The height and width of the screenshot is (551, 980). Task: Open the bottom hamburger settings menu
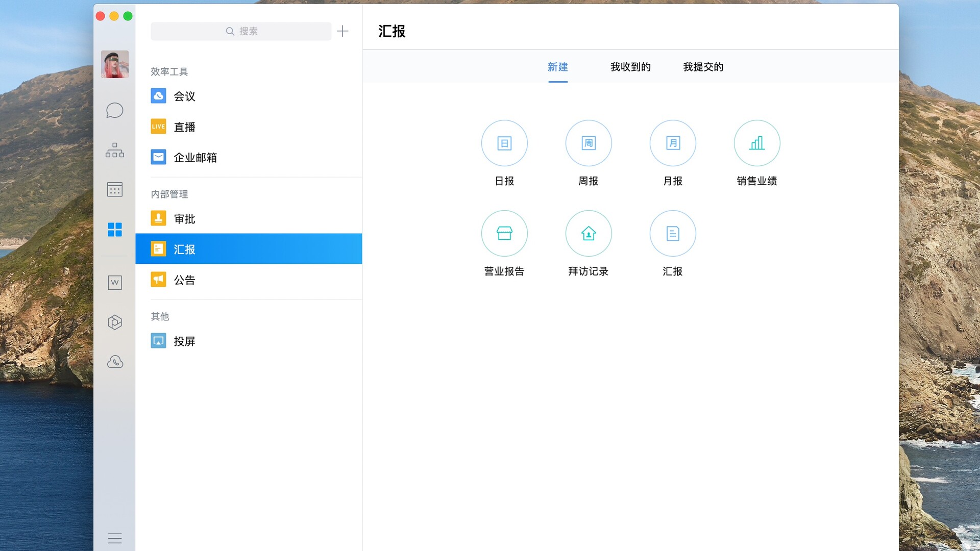coord(114,538)
